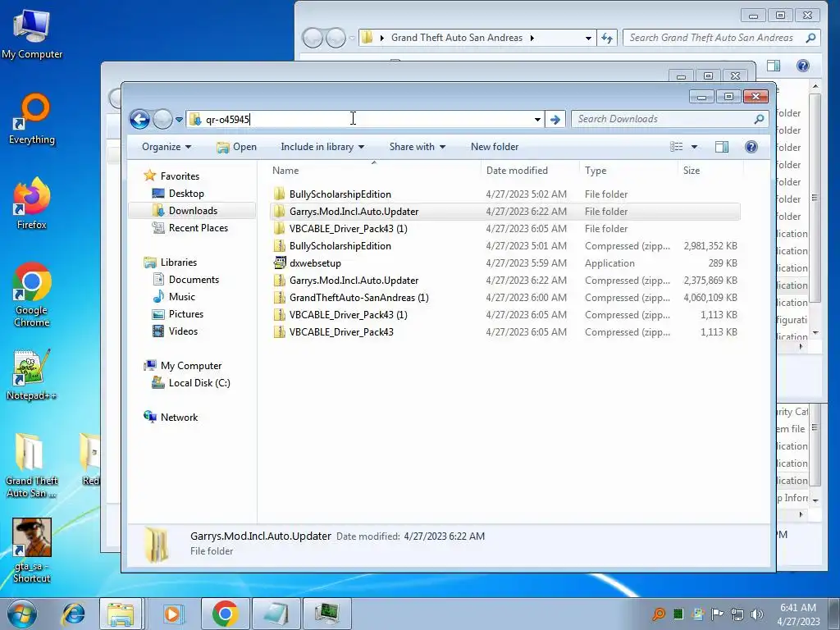Viewport: 840px width, 630px height.
Task: Click the volume speaker icon in system tray
Action: tap(757, 614)
